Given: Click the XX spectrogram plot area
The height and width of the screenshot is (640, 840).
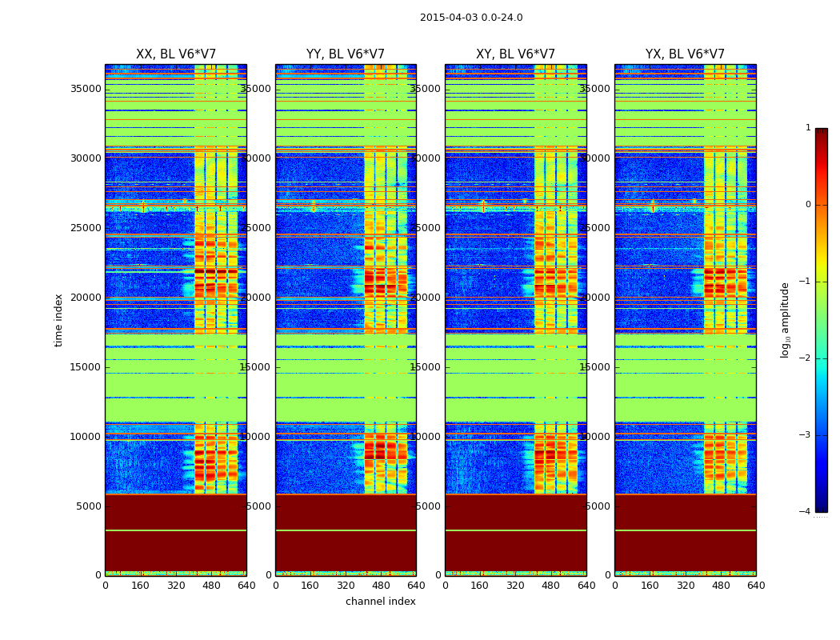Looking at the screenshot, I should click(176, 320).
